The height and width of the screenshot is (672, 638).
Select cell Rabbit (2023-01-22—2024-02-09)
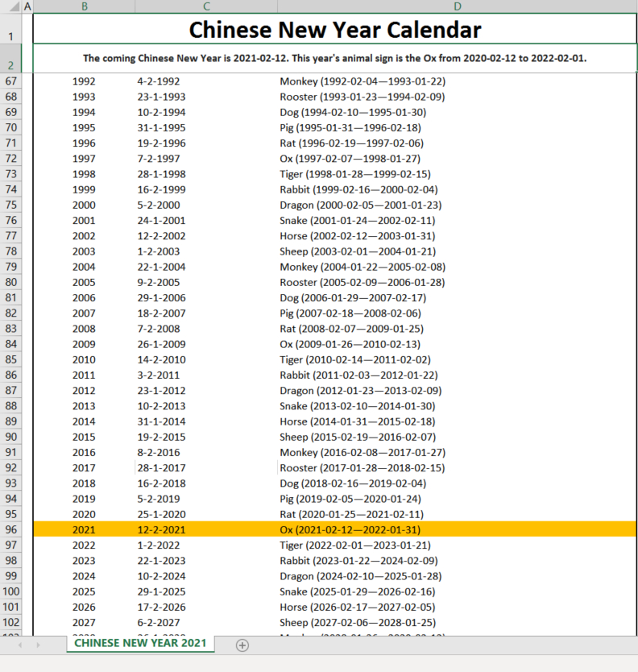click(458, 560)
